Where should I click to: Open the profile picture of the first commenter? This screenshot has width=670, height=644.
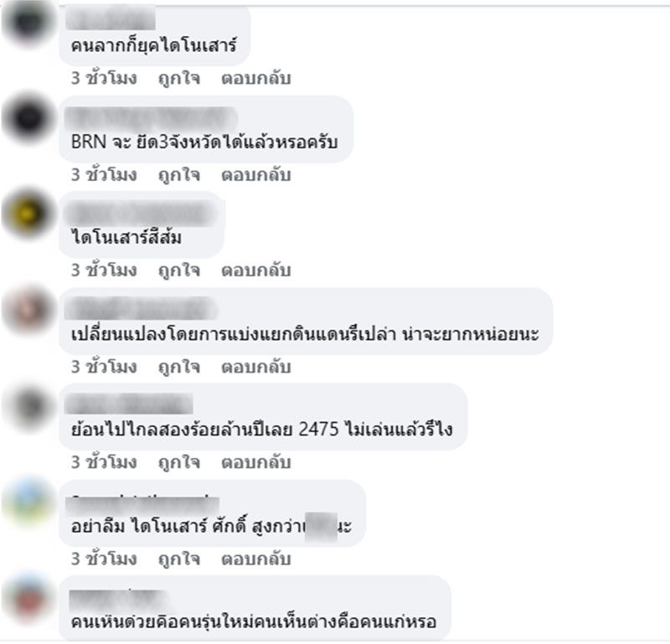(28, 22)
